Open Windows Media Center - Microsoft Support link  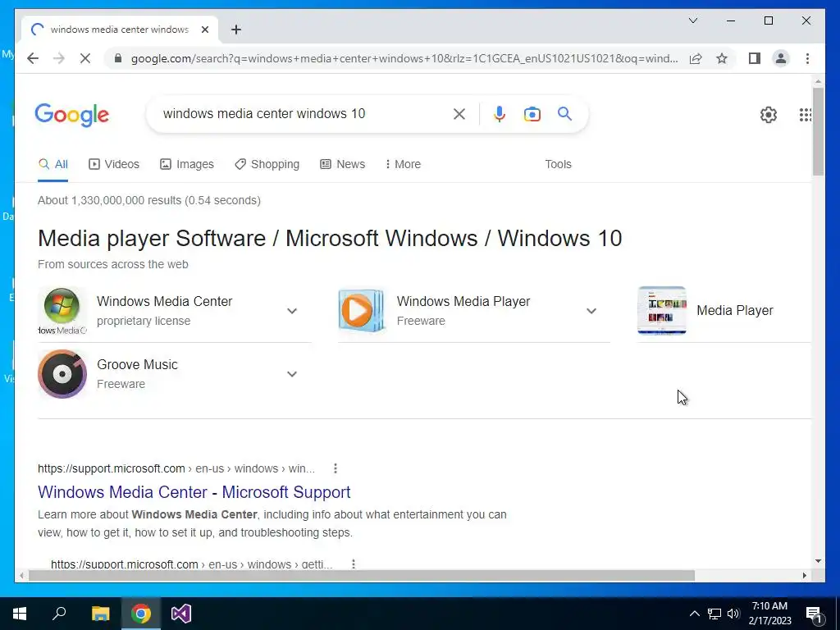(x=194, y=492)
